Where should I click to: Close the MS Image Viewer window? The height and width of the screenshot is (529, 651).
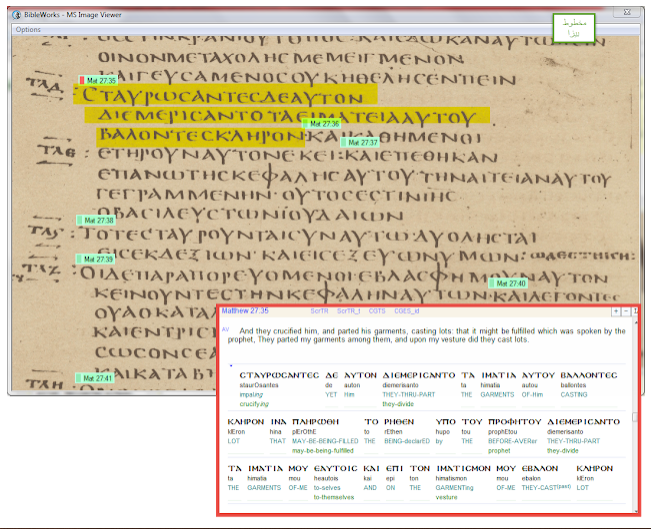click(x=627, y=12)
